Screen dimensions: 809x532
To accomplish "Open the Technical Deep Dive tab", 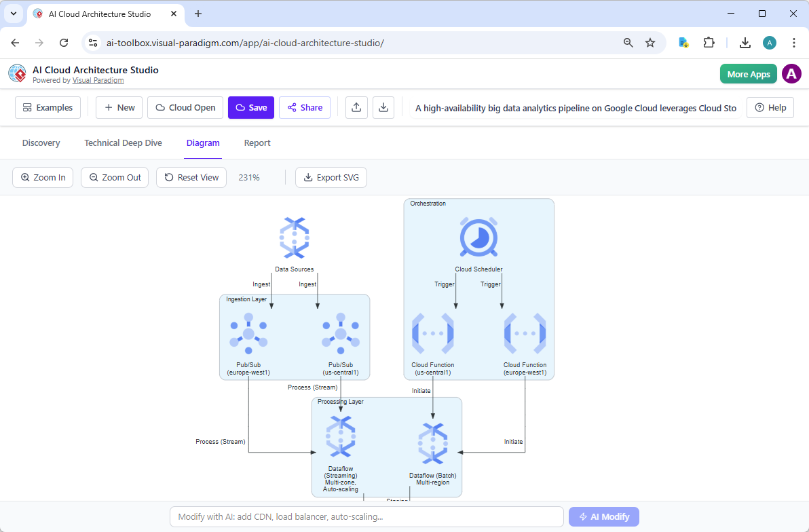I will point(123,142).
